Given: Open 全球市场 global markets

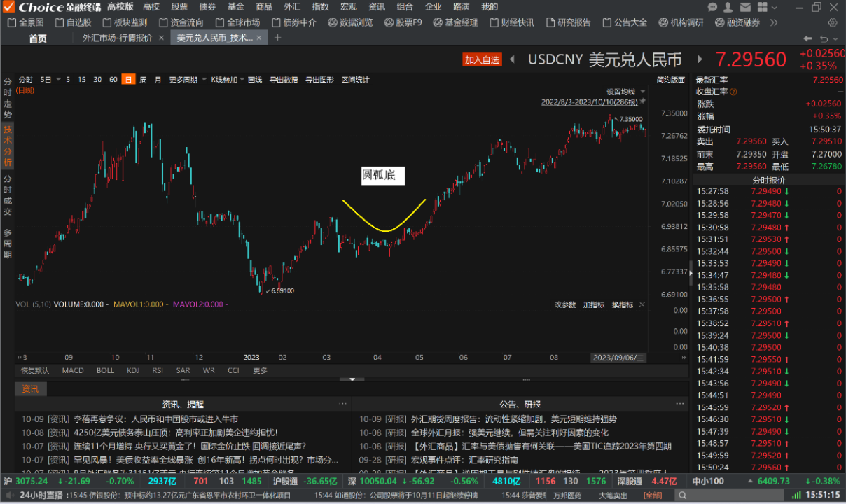Looking at the screenshot, I should pyautogui.click(x=237, y=22).
